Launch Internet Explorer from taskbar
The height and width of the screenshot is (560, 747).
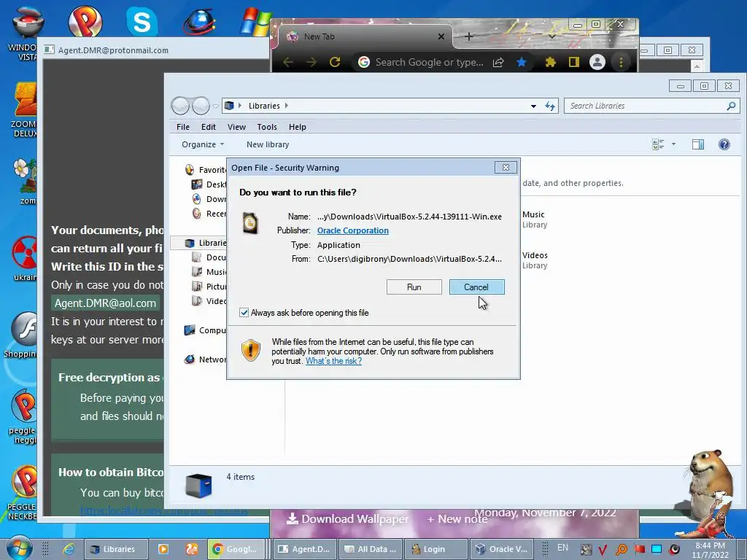69,549
